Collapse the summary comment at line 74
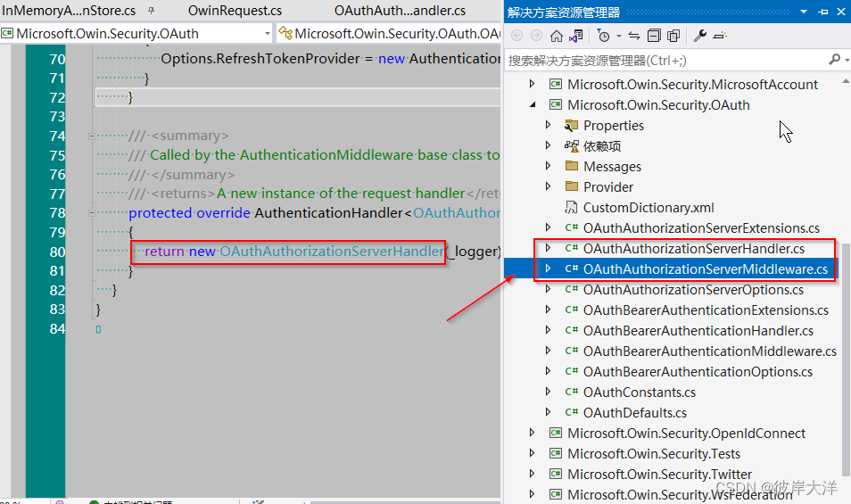Viewport: 851px width, 504px height. [91, 136]
